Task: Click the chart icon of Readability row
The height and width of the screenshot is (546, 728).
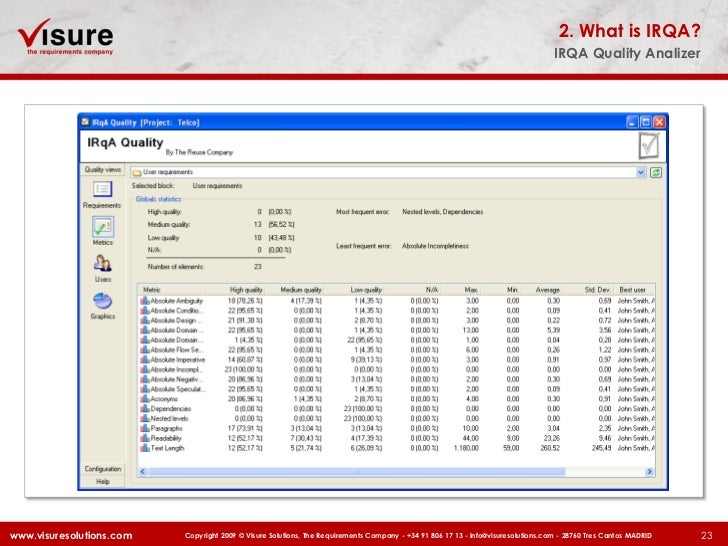Action: point(145,438)
